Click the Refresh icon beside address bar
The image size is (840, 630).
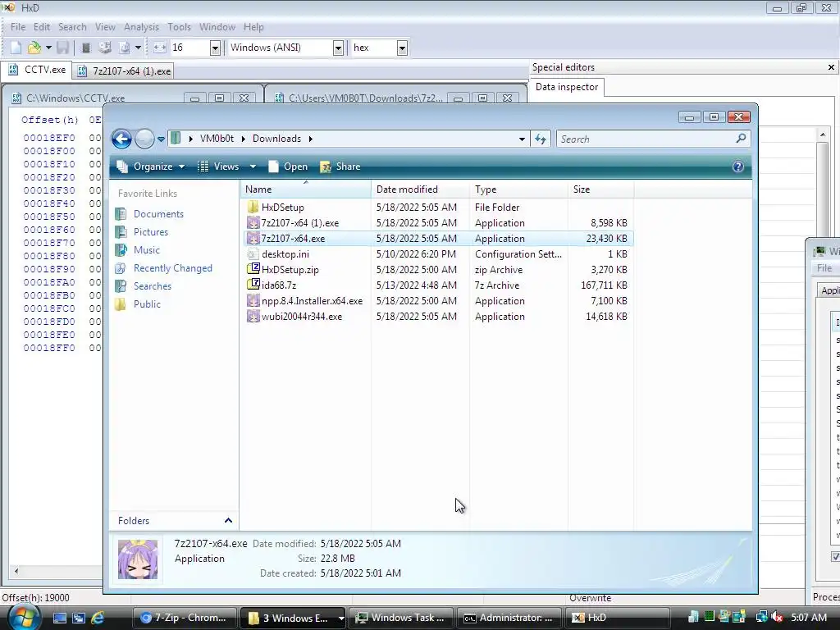pyautogui.click(x=541, y=139)
